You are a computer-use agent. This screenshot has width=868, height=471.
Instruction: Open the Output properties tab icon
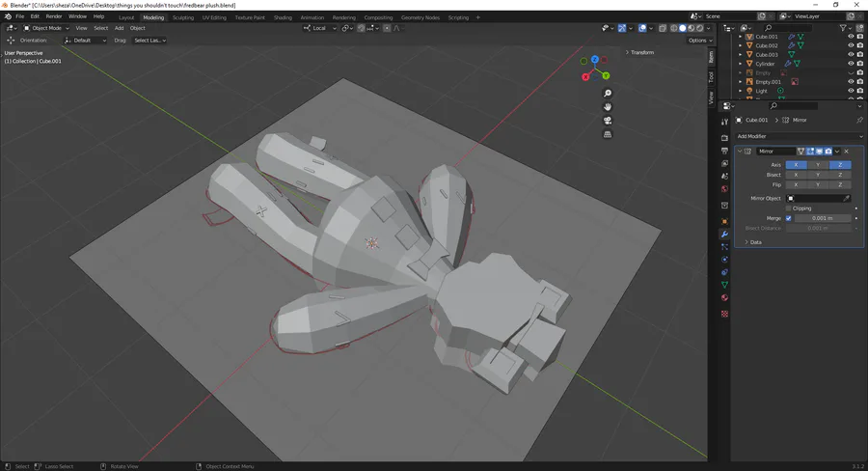pyautogui.click(x=724, y=151)
